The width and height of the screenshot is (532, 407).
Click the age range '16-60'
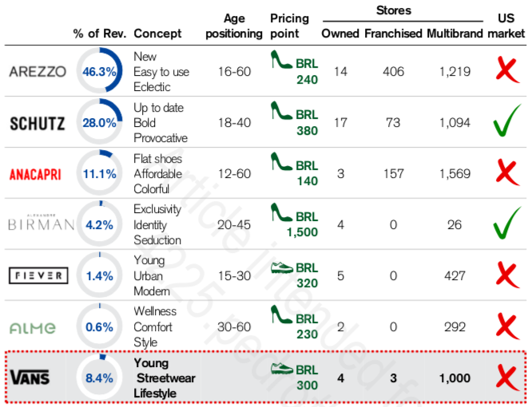(x=234, y=72)
